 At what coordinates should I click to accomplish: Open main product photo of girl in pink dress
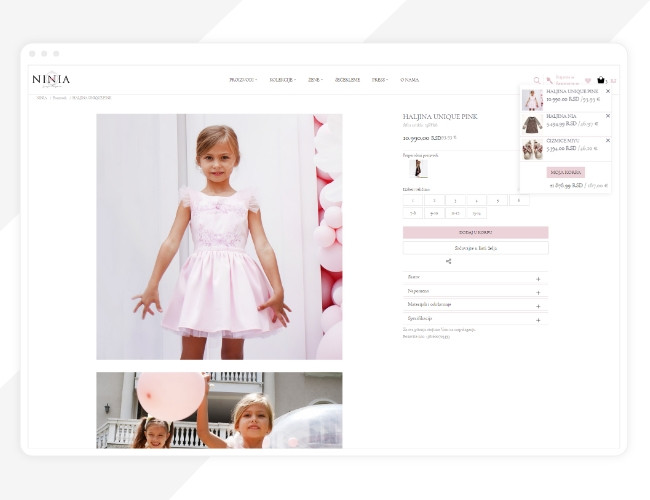pyautogui.click(x=219, y=237)
